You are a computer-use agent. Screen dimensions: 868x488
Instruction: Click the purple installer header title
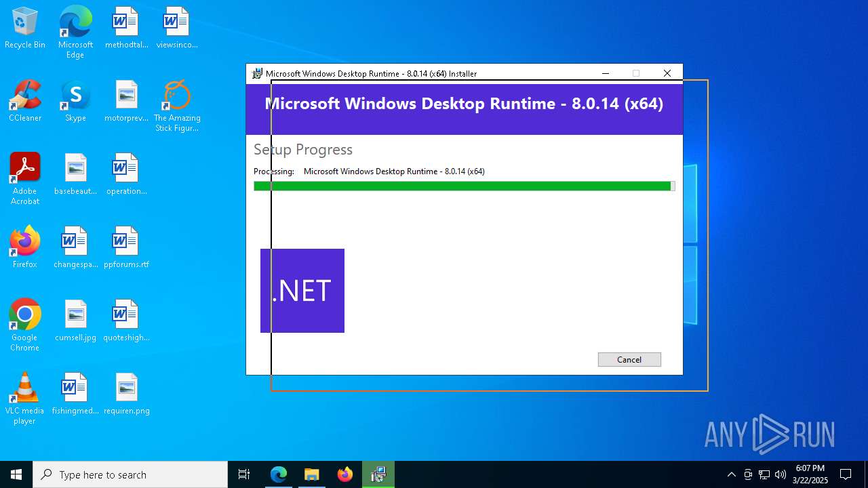click(465, 103)
